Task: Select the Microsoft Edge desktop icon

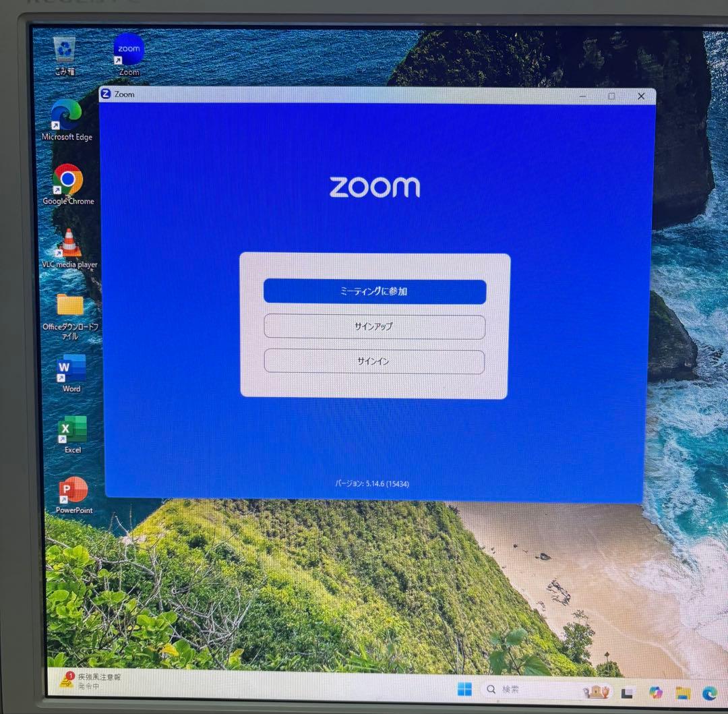Action: click(x=67, y=115)
